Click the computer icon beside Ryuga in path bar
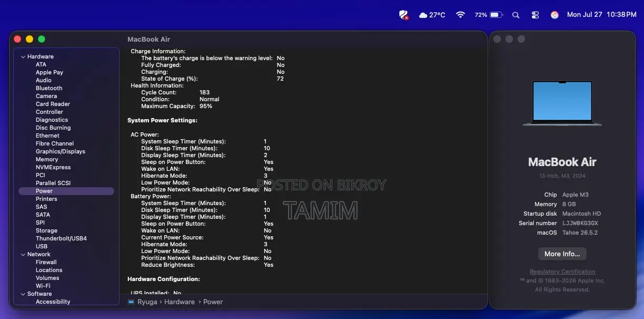 [x=131, y=302]
